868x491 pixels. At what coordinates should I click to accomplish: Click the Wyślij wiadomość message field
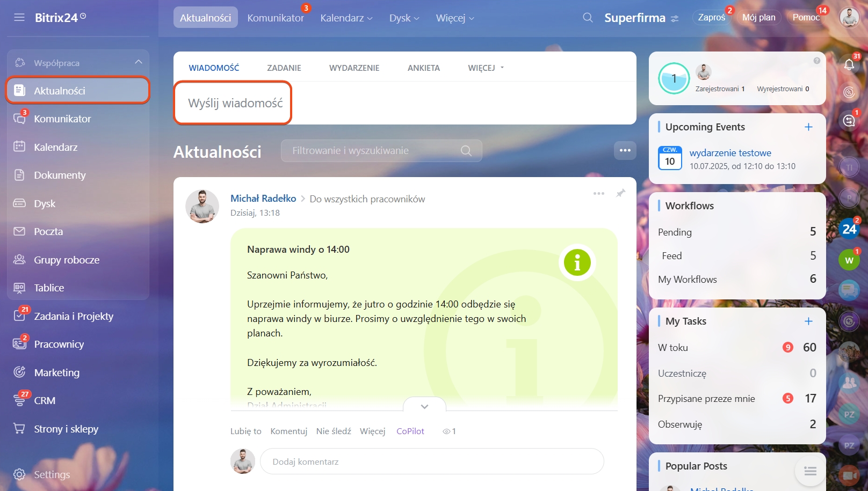405,103
